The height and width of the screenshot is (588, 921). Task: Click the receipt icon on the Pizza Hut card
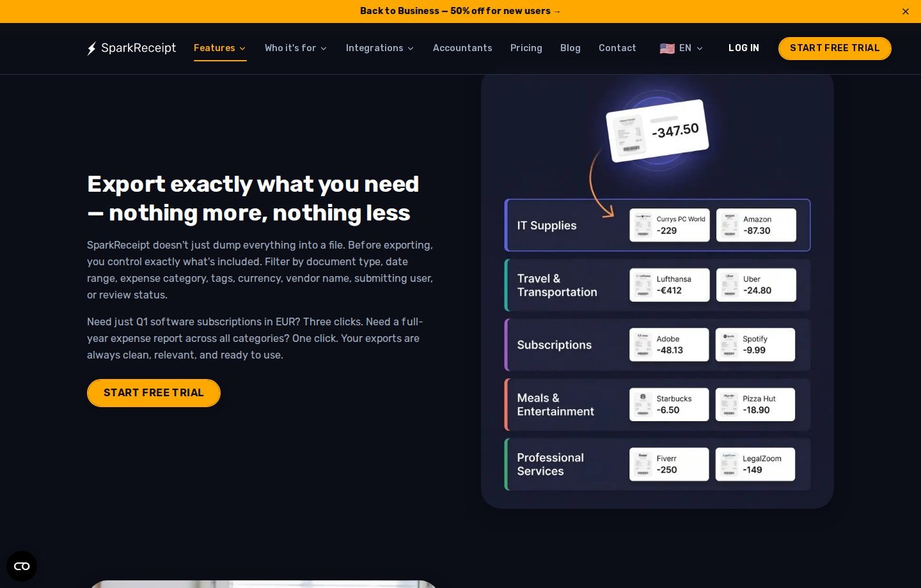[x=729, y=405]
